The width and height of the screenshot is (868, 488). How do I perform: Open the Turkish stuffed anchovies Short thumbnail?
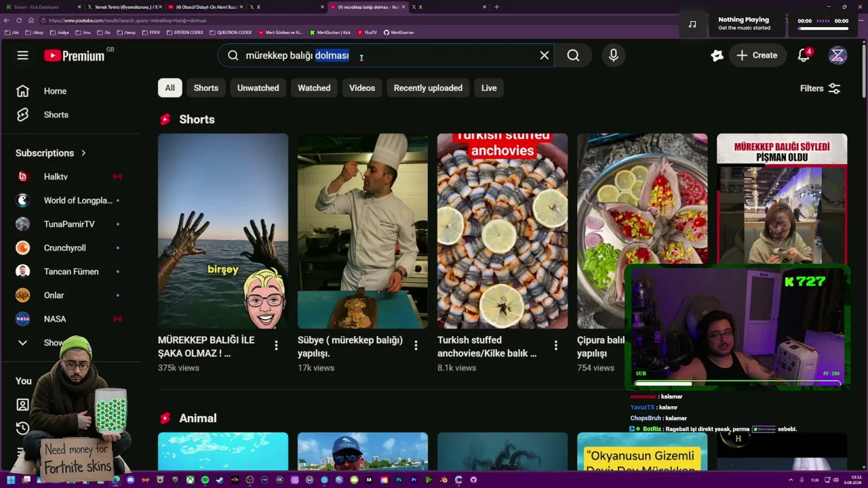(502, 231)
